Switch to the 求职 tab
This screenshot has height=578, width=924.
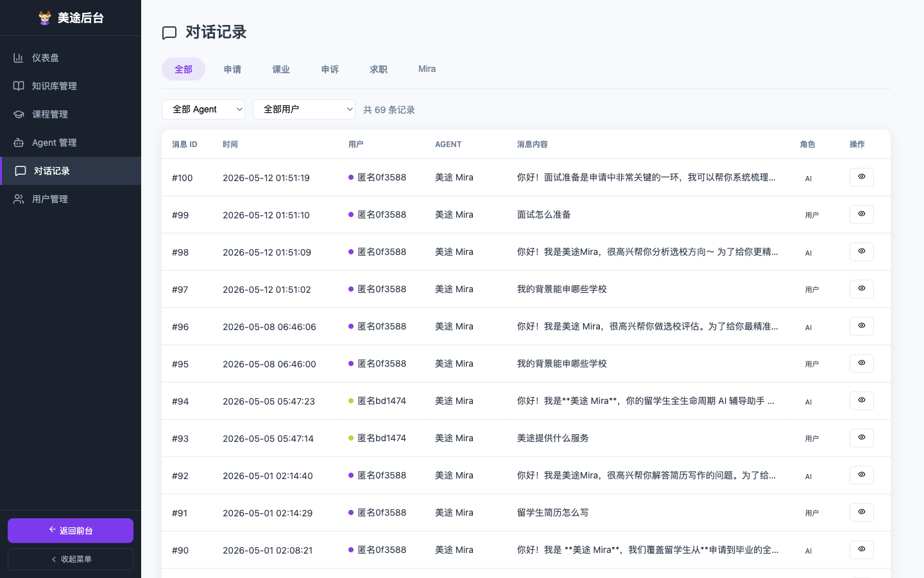[x=379, y=69]
